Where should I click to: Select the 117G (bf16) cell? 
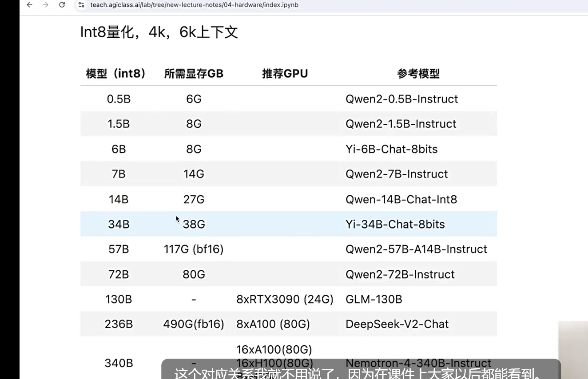pos(194,249)
